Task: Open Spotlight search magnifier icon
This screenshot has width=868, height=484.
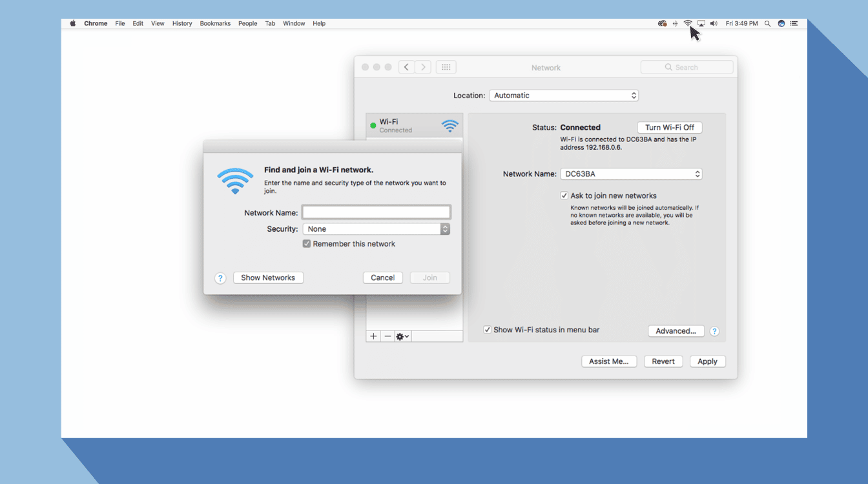Action: coord(767,23)
